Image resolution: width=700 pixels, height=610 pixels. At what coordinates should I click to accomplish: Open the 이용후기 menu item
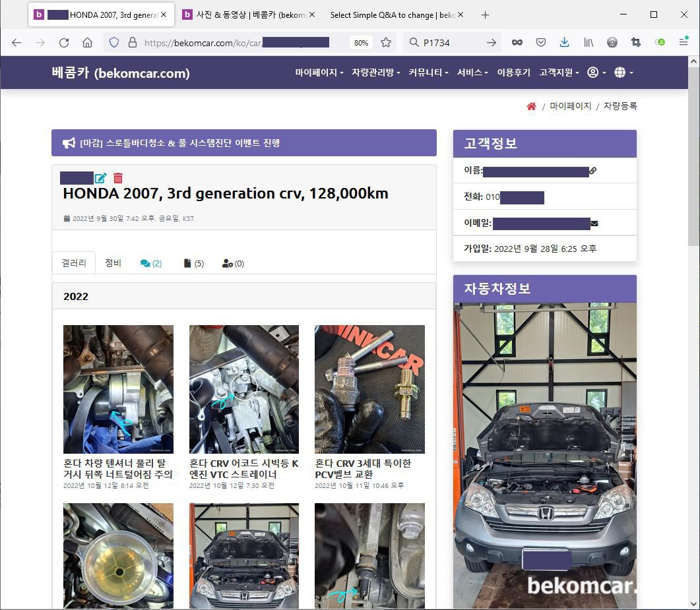pos(513,73)
